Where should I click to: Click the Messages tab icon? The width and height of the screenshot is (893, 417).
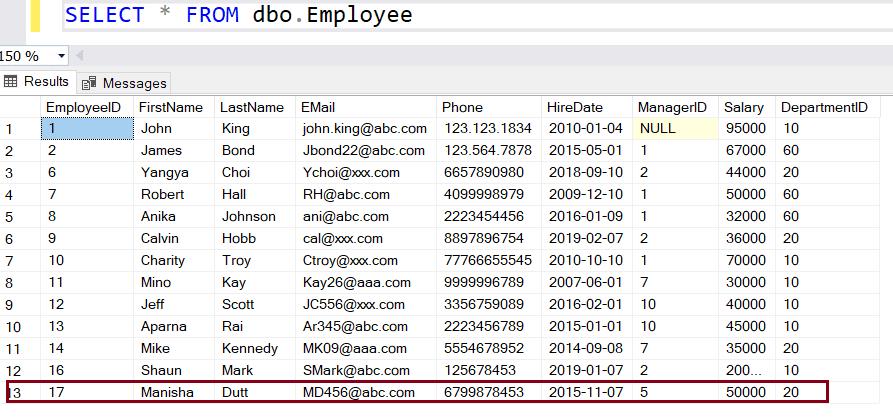90,83
